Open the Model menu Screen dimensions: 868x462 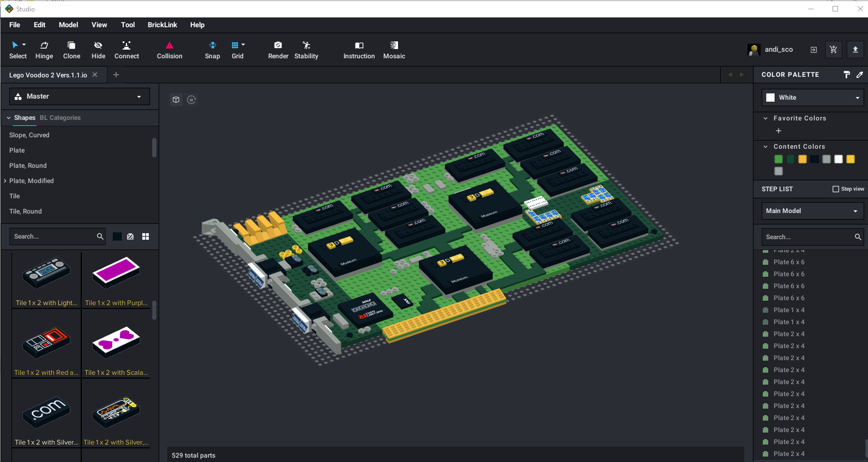click(x=68, y=25)
